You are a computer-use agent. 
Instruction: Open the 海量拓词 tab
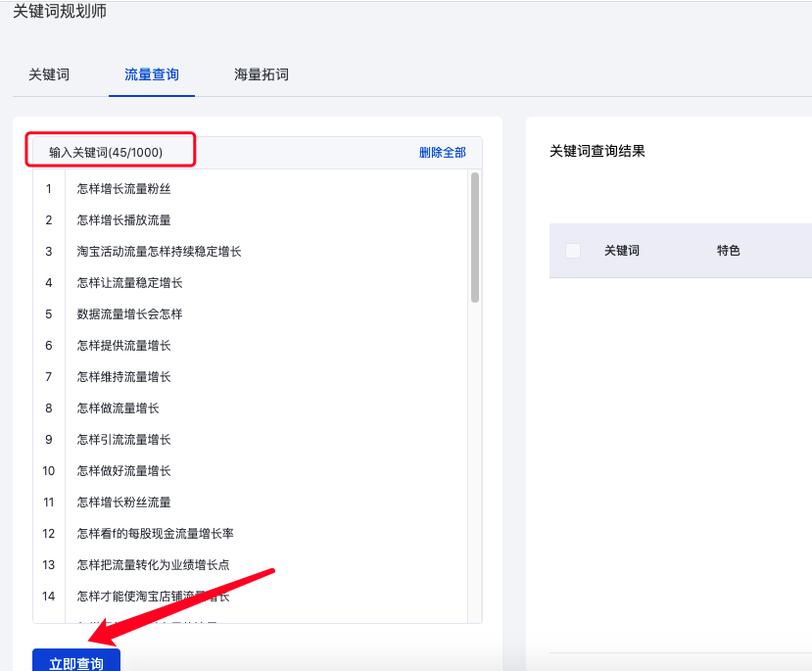click(260, 73)
